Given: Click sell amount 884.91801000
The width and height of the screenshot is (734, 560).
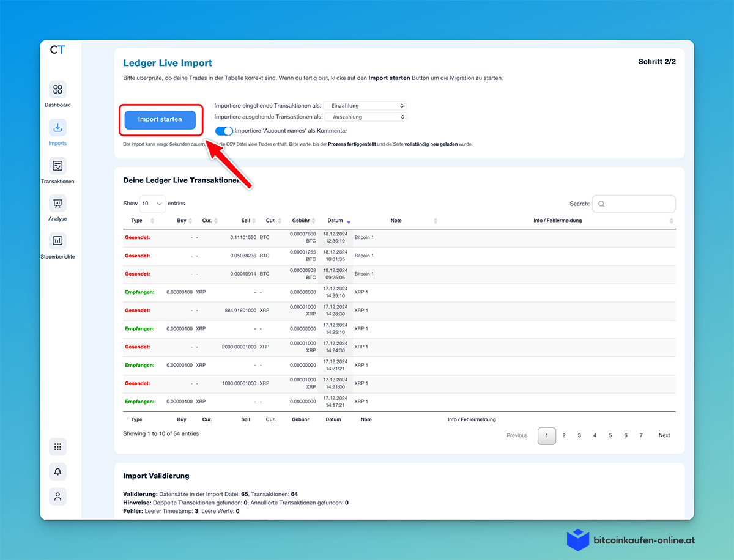Looking at the screenshot, I should pyautogui.click(x=241, y=311).
